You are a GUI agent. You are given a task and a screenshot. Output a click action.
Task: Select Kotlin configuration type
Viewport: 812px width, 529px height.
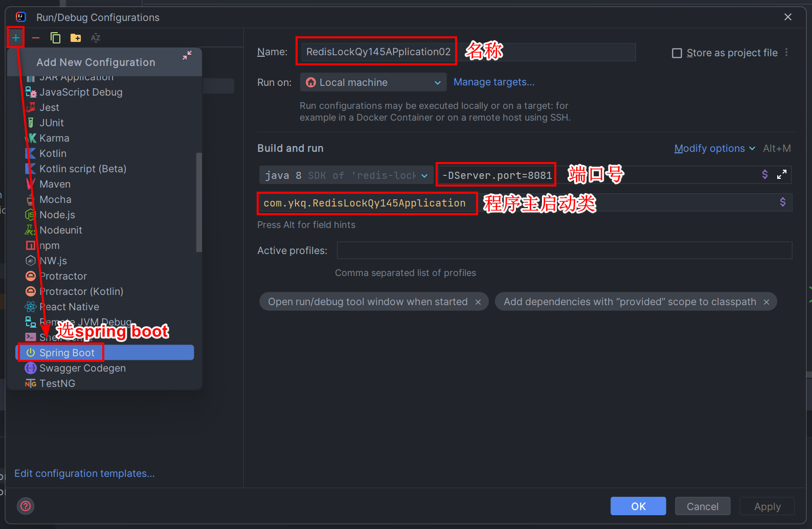tap(105, 153)
